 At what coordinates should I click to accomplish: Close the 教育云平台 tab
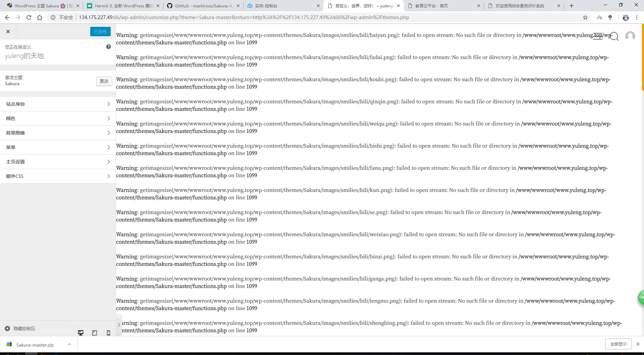[479, 6]
